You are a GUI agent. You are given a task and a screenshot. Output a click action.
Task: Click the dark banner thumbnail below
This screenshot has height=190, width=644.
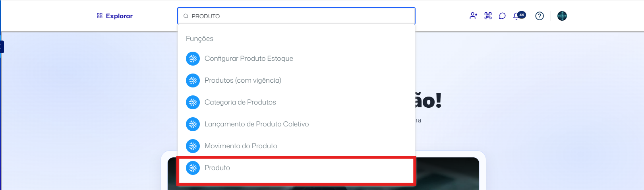447,174
